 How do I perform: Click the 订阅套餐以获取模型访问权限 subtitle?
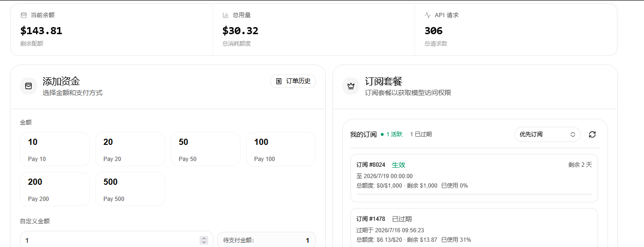408,93
